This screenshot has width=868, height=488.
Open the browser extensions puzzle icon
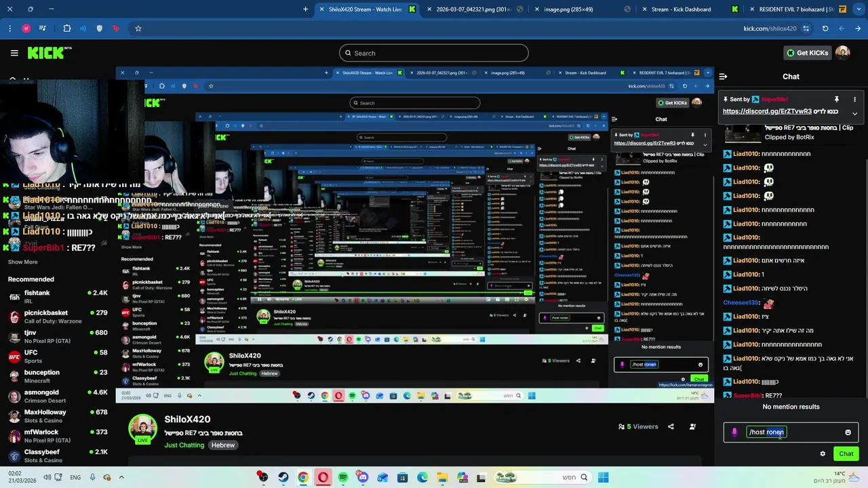coord(66,28)
